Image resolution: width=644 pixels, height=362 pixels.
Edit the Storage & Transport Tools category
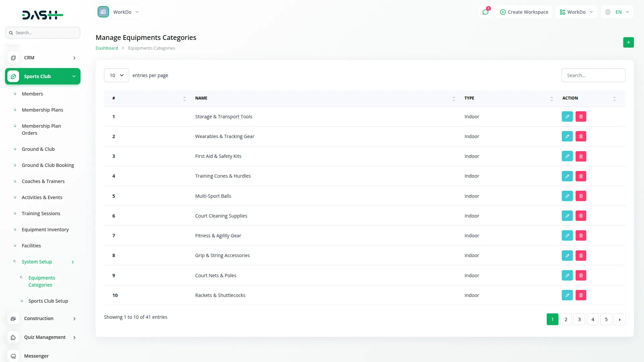tap(567, 117)
